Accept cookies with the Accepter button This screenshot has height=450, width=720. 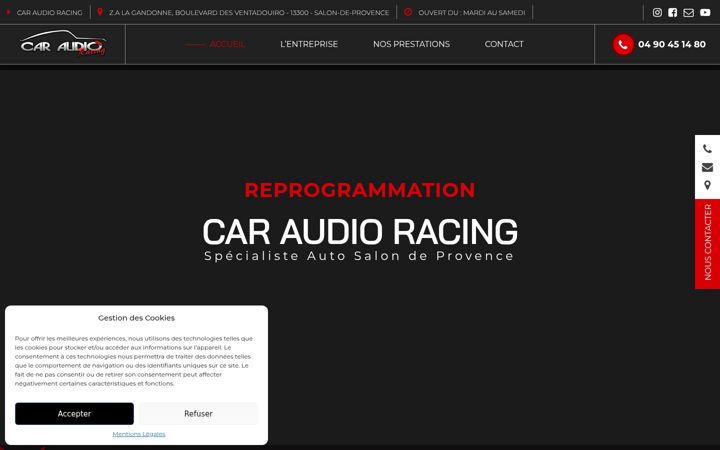pos(74,414)
